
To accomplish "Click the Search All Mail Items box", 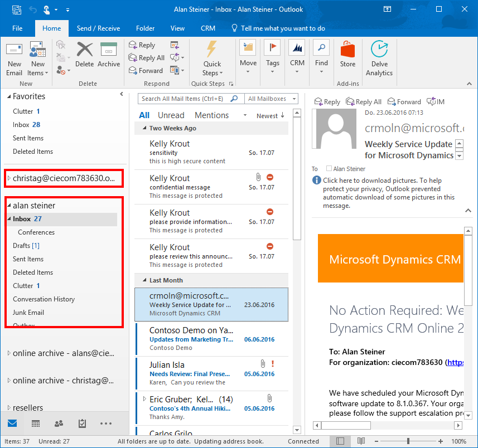I will tap(184, 99).
